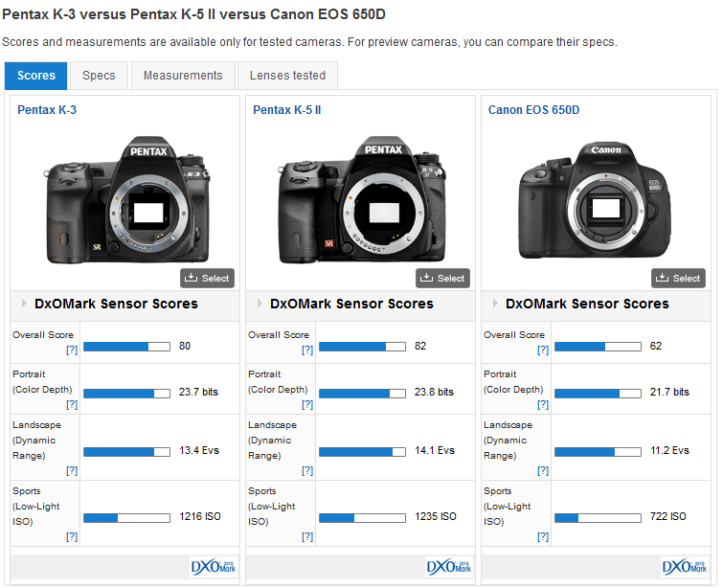Click the 23.8 bits value
The image size is (723, 588).
(x=434, y=392)
